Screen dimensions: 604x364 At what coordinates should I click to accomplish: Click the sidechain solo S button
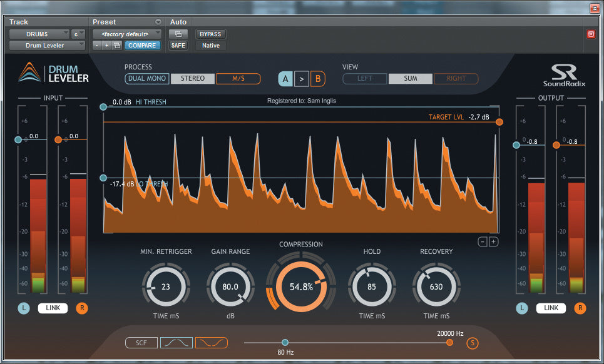(473, 343)
